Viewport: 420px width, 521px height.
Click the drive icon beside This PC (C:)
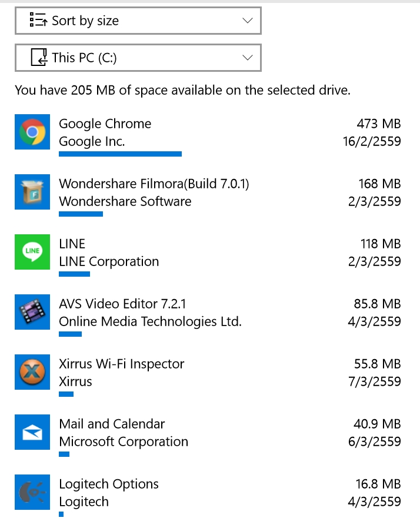coord(39,57)
